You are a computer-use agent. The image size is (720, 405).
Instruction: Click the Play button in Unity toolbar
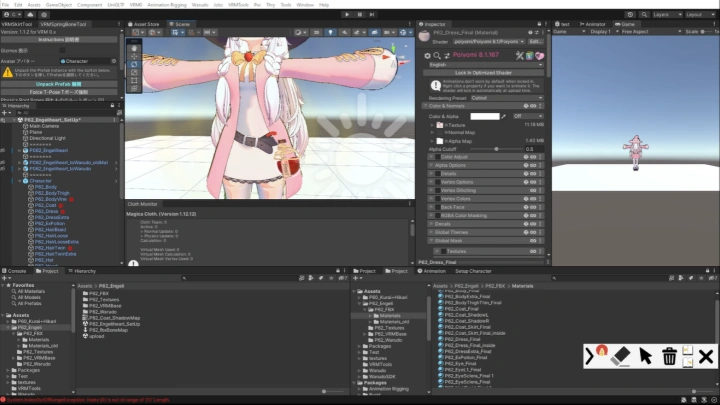pyautogui.click(x=348, y=14)
